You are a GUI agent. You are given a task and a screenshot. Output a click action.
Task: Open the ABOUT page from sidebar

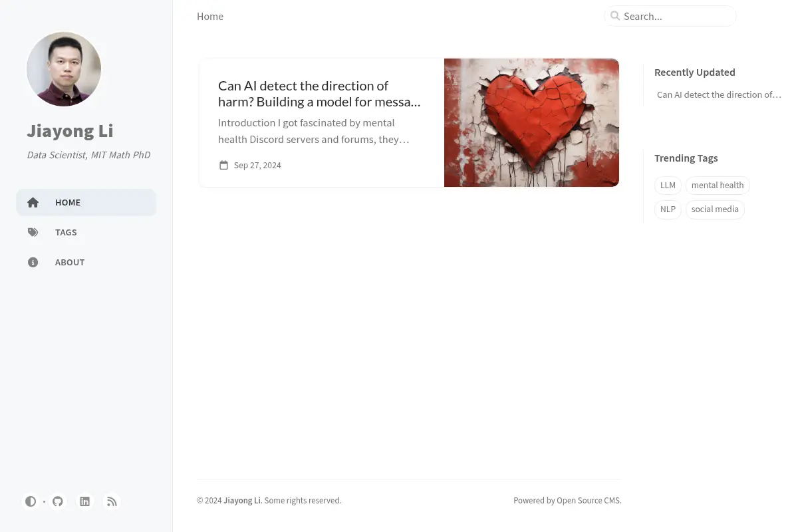click(86, 262)
